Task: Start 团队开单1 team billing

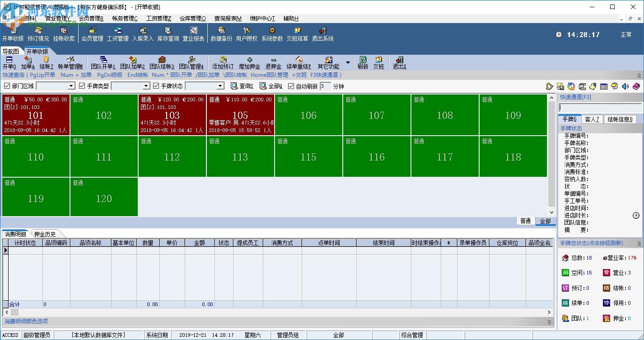Action: coord(103,63)
